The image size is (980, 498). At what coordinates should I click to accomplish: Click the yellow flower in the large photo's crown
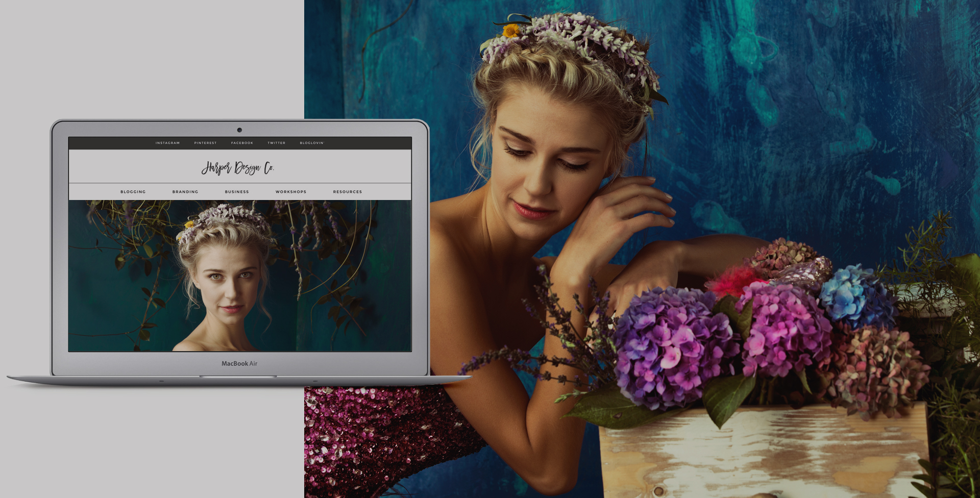(x=510, y=31)
